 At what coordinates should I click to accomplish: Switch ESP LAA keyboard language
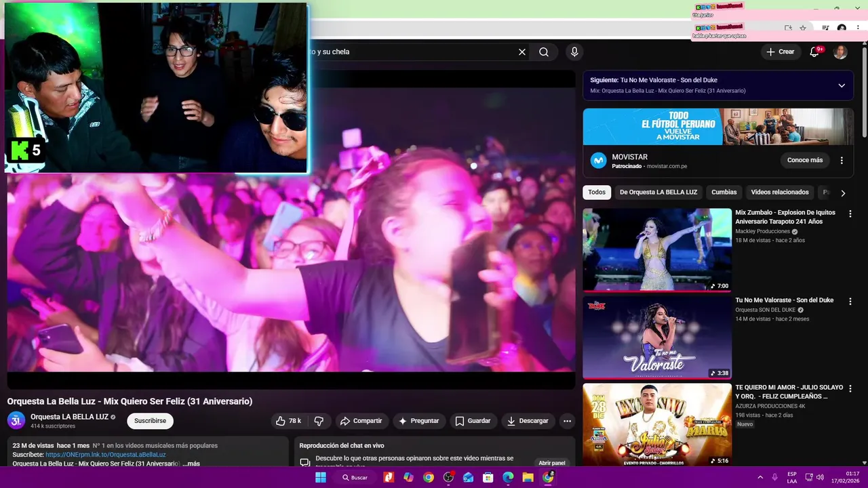(x=792, y=477)
